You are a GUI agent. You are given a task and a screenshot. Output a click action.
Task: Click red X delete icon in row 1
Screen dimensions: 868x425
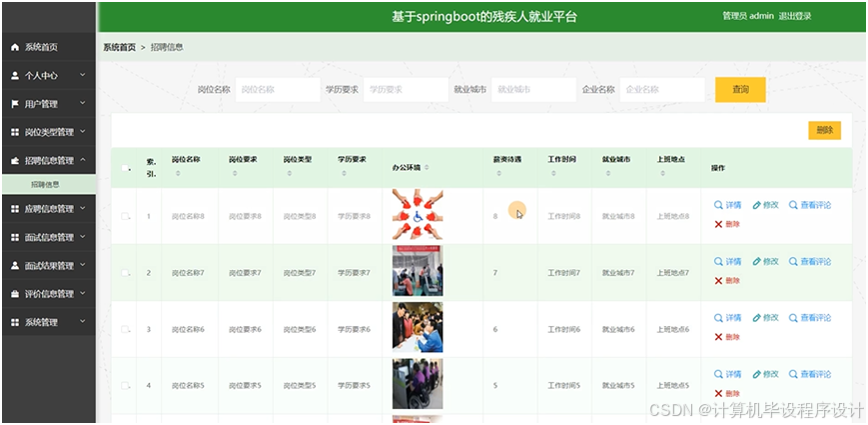coord(718,224)
